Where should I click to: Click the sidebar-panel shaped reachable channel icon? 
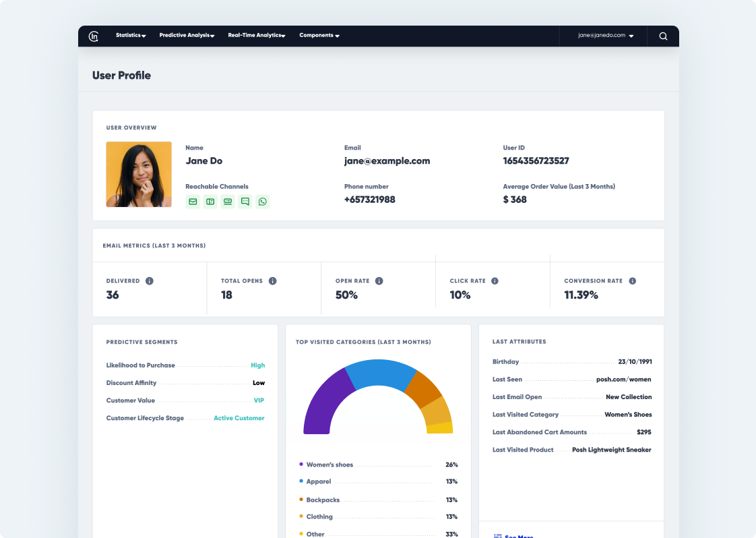coord(210,202)
